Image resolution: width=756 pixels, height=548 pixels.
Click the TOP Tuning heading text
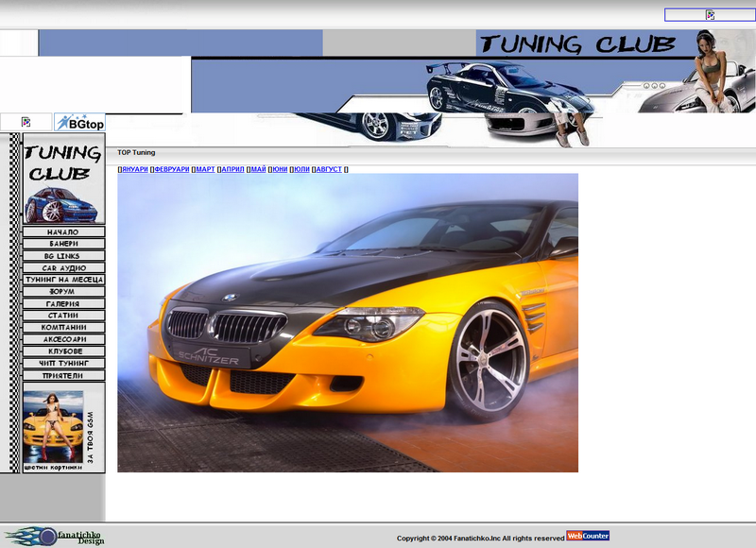(x=136, y=152)
